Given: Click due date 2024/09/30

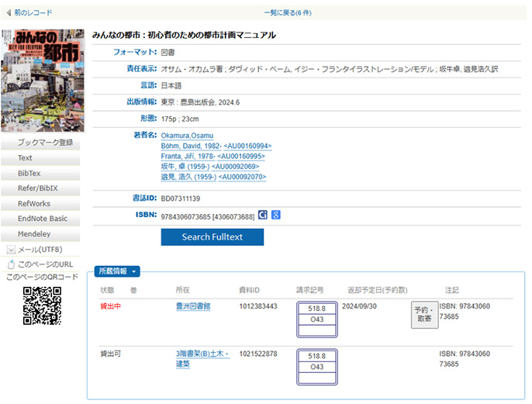Looking at the screenshot, I should pyautogui.click(x=359, y=306).
